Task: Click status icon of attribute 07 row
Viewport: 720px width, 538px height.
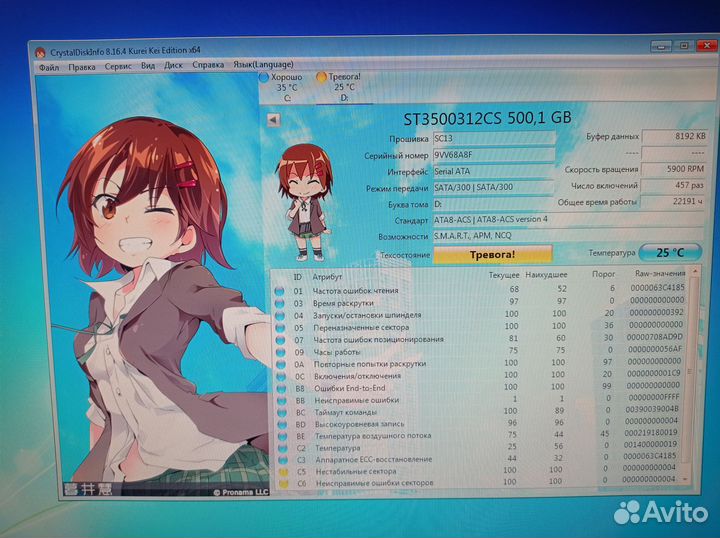Action: pyautogui.click(x=280, y=340)
